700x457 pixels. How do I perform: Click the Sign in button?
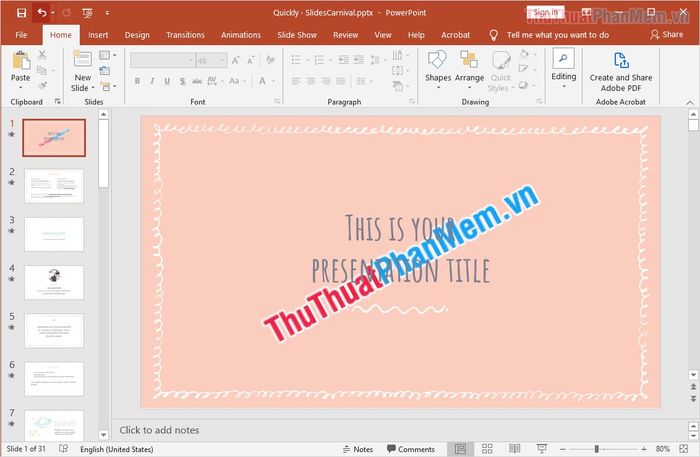(x=545, y=12)
